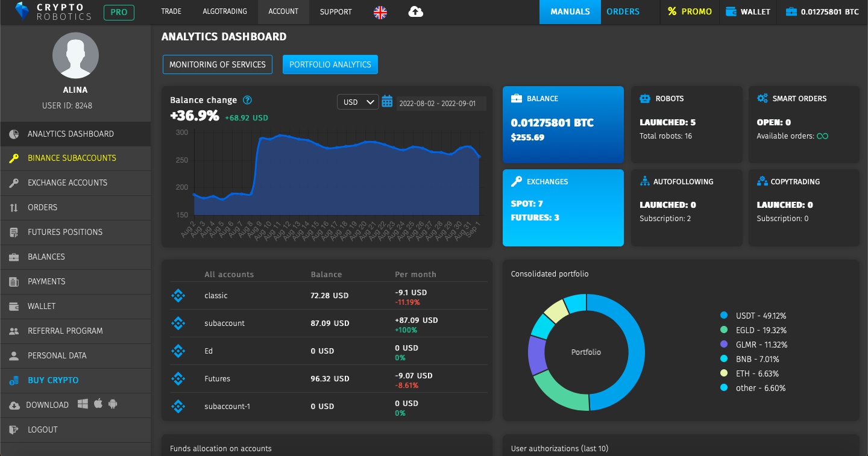Open Orders in the sidebar

pyautogui.click(x=75, y=207)
